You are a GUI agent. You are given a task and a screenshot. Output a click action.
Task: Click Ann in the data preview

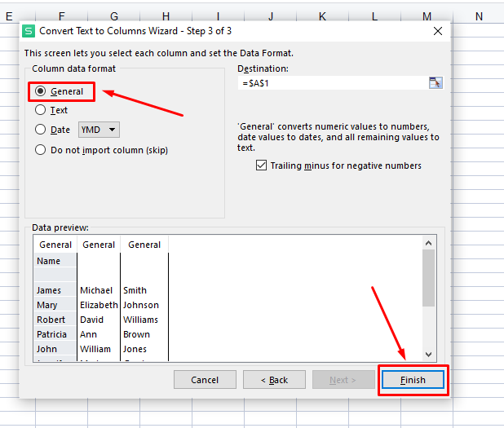88,334
